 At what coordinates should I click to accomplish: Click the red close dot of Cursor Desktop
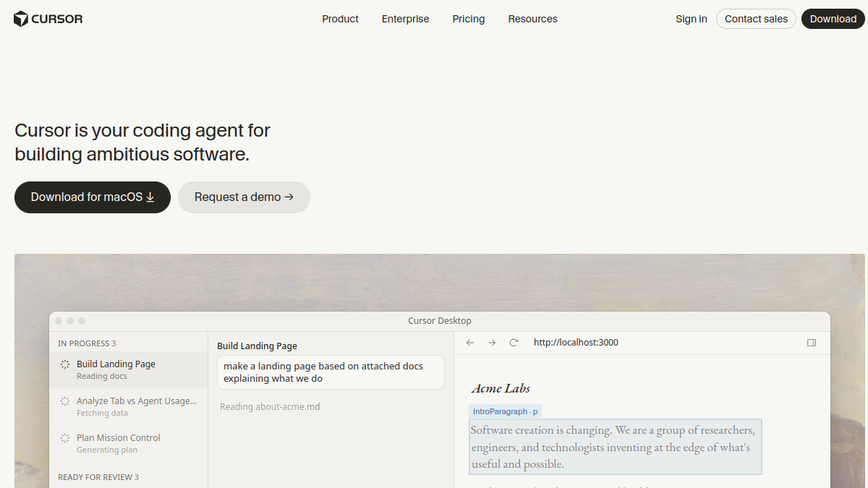click(x=59, y=321)
